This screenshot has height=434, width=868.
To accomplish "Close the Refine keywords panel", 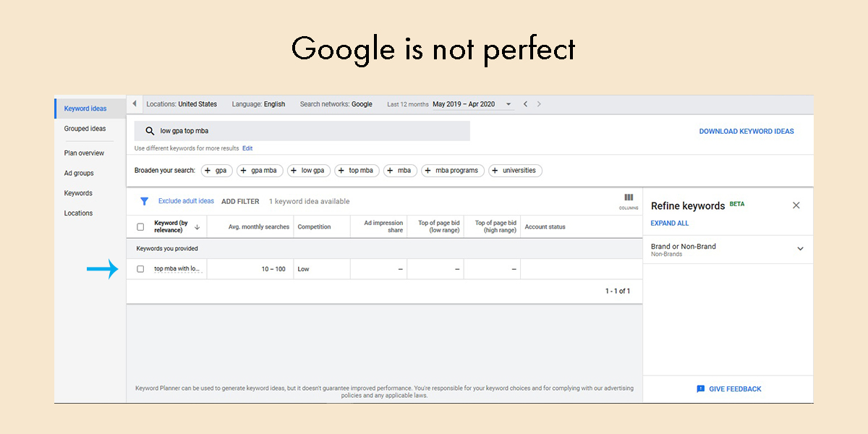I will 796,205.
